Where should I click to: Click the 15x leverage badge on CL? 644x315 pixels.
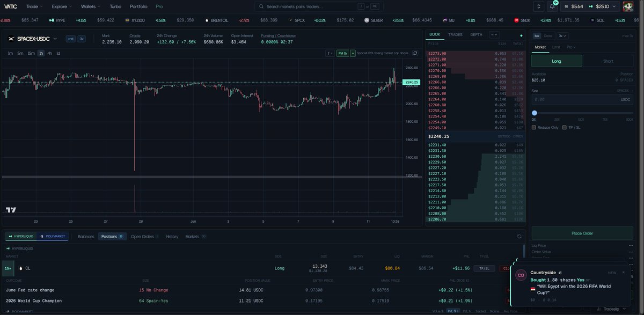8,268
